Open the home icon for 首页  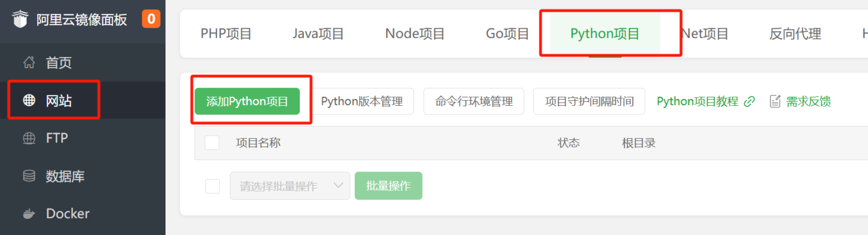pos(29,62)
